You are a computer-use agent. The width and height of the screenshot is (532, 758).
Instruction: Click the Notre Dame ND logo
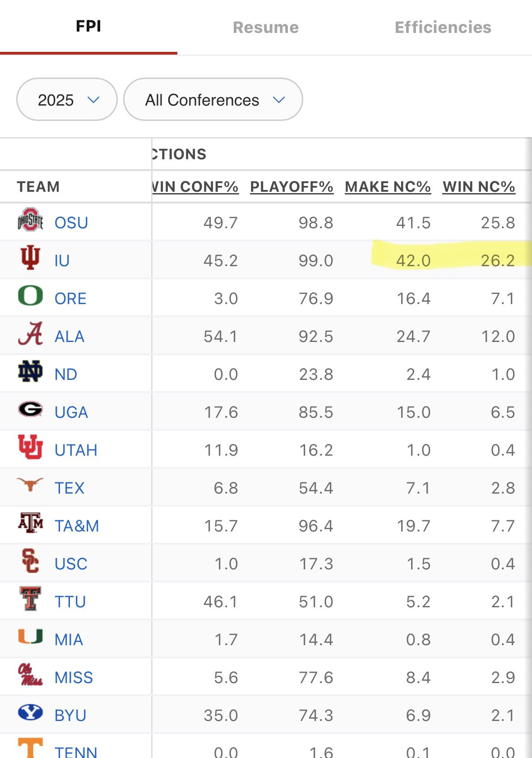[x=30, y=372]
